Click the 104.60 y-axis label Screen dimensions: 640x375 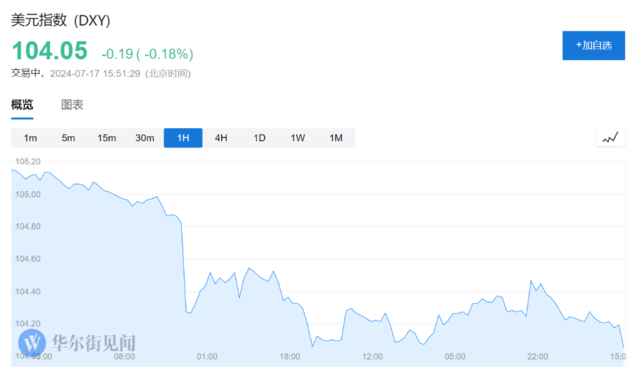[x=28, y=259]
